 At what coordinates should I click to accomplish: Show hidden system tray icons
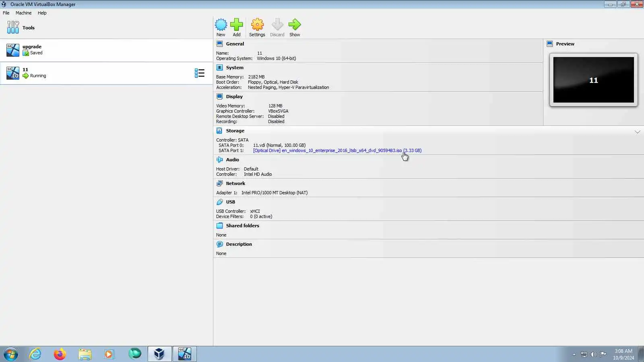click(574, 354)
